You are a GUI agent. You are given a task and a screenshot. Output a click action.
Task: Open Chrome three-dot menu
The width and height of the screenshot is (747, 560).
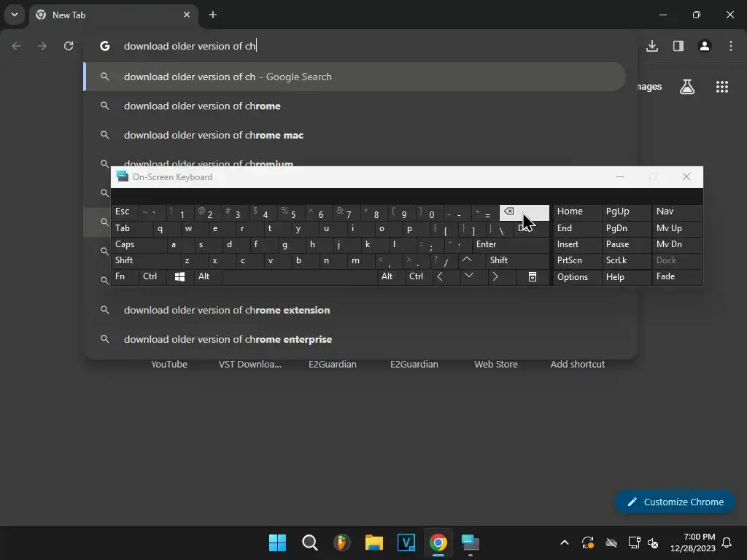731,46
